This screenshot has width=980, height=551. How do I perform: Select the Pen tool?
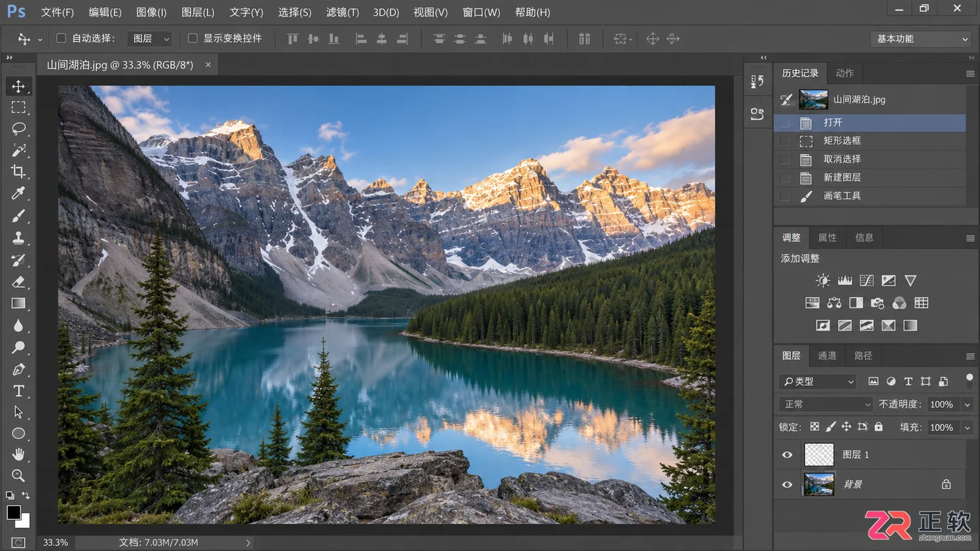click(x=18, y=369)
